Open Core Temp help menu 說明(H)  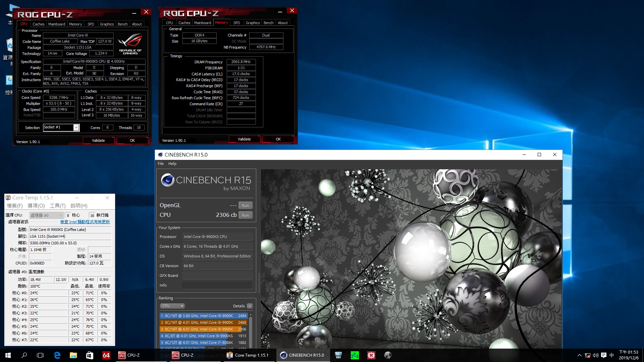tap(79, 206)
